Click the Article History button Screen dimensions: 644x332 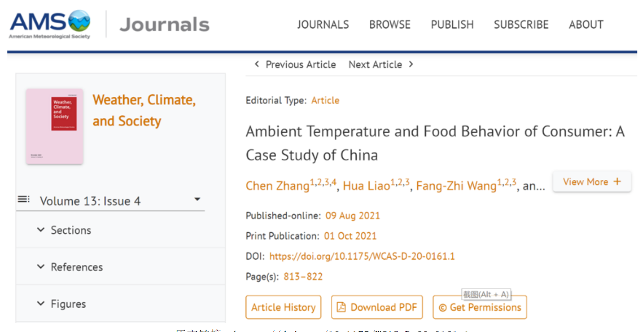[x=284, y=307]
